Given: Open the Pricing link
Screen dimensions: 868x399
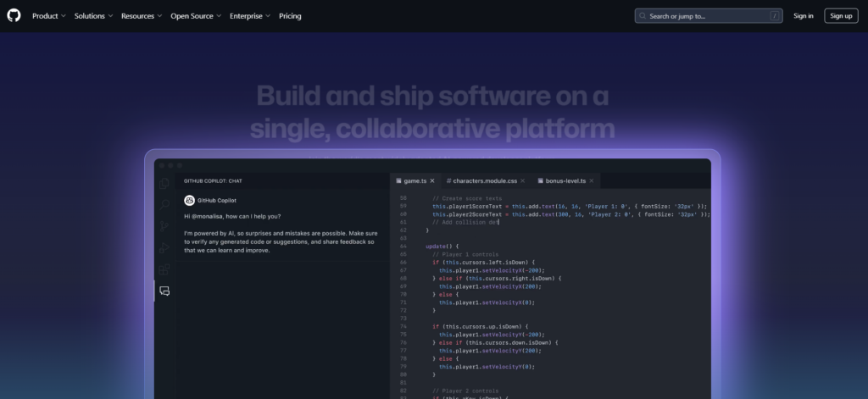Looking at the screenshot, I should pos(290,16).
